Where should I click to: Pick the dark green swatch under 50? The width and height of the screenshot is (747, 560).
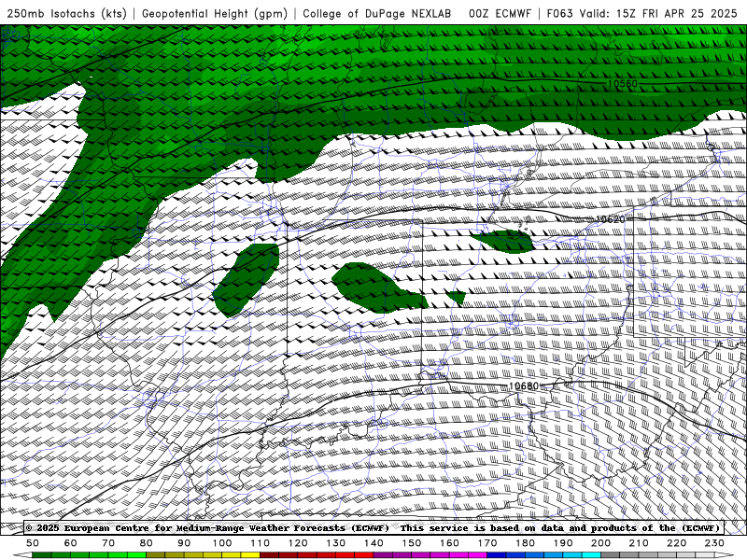tap(42, 555)
